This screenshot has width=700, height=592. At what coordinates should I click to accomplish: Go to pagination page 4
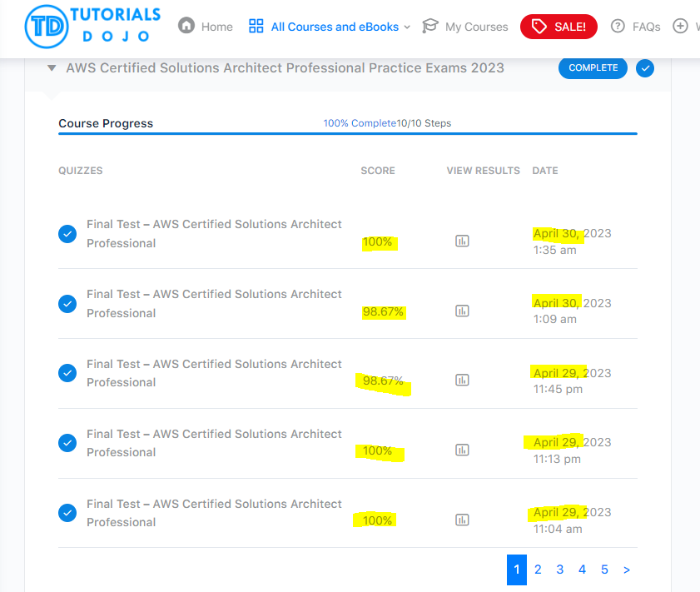pos(582,570)
